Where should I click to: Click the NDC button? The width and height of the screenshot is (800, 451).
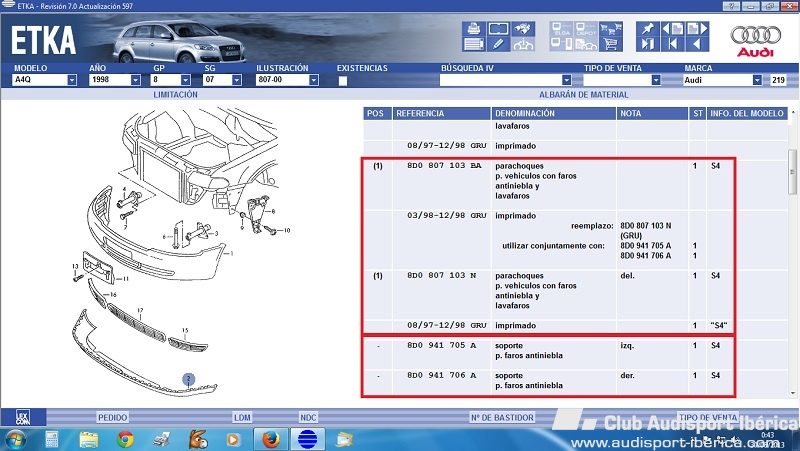308,417
